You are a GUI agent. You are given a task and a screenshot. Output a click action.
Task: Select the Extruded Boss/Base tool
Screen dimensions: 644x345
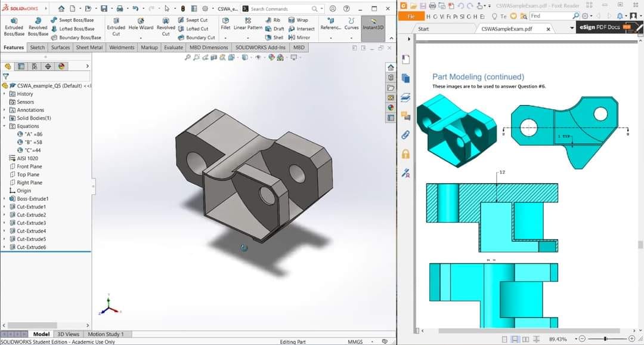click(x=14, y=26)
